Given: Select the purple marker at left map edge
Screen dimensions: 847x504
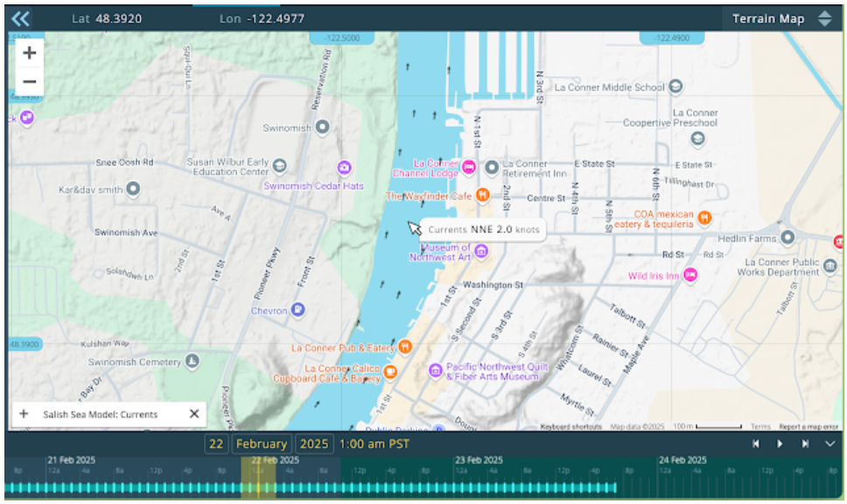Looking at the screenshot, I should [26, 117].
